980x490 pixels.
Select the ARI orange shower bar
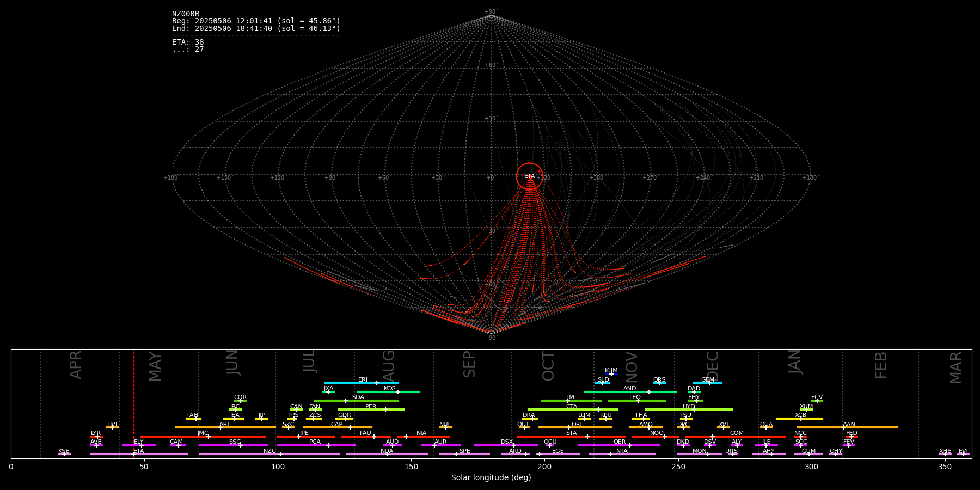[x=225, y=427]
